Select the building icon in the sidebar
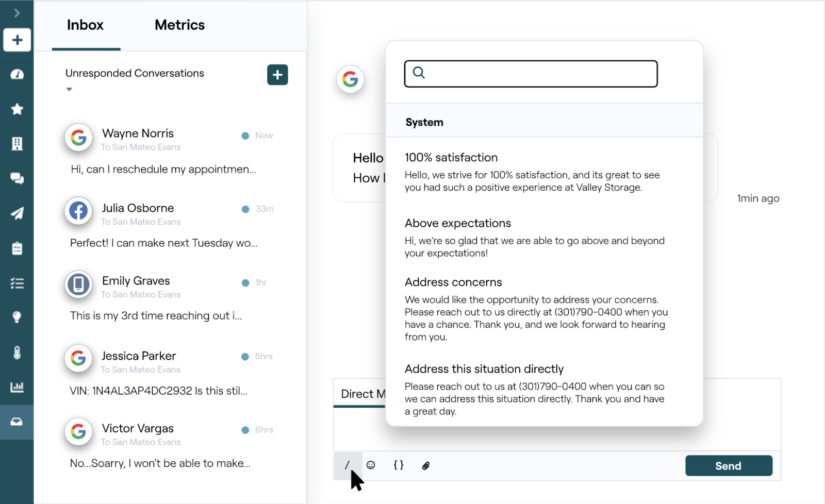This screenshot has height=504, width=825. 17,144
